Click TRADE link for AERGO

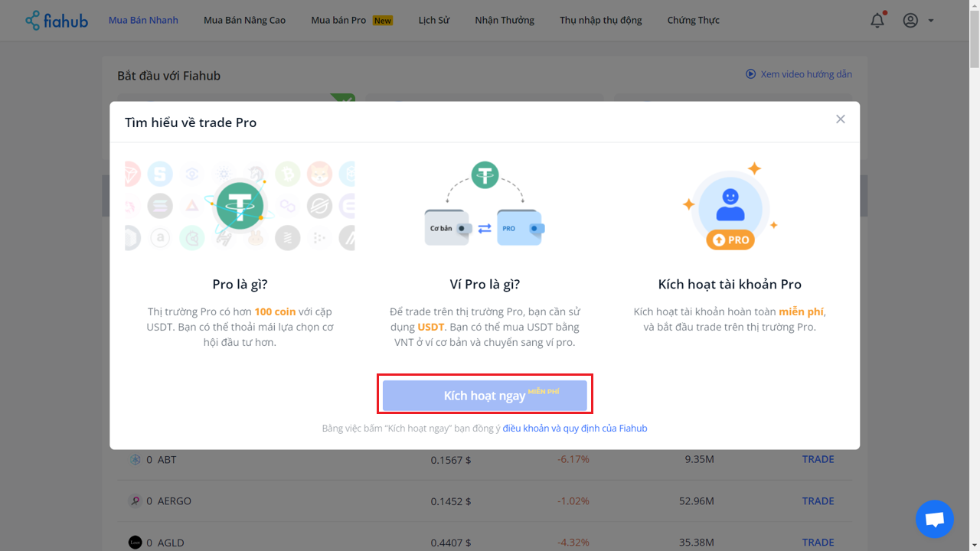tap(818, 501)
